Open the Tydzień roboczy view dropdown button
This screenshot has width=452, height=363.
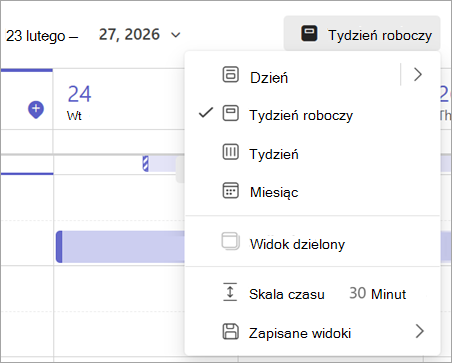click(362, 34)
